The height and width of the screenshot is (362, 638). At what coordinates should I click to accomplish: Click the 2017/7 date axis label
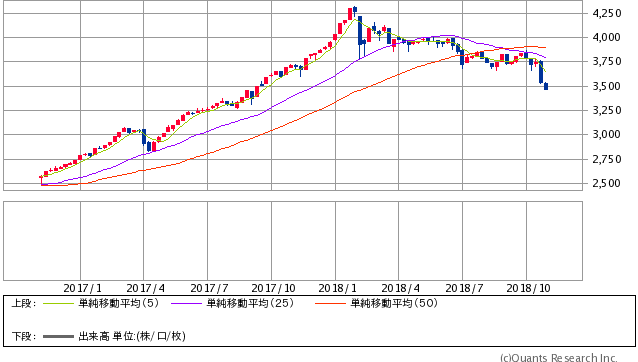[210, 288]
